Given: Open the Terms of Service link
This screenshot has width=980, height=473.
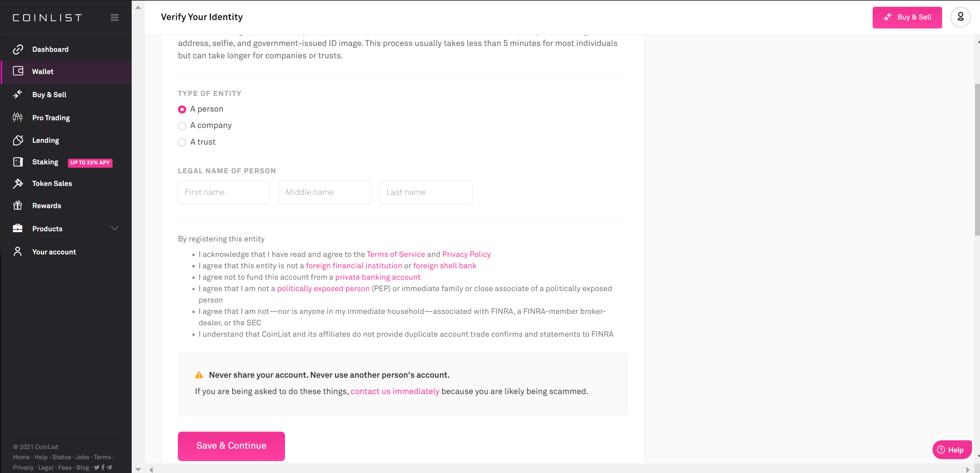Looking at the screenshot, I should [x=396, y=254].
